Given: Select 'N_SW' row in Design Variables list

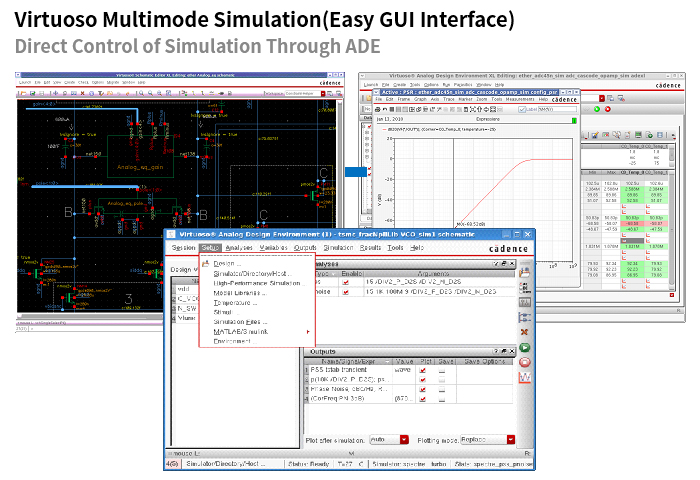Looking at the screenshot, I should coord(187,309).
